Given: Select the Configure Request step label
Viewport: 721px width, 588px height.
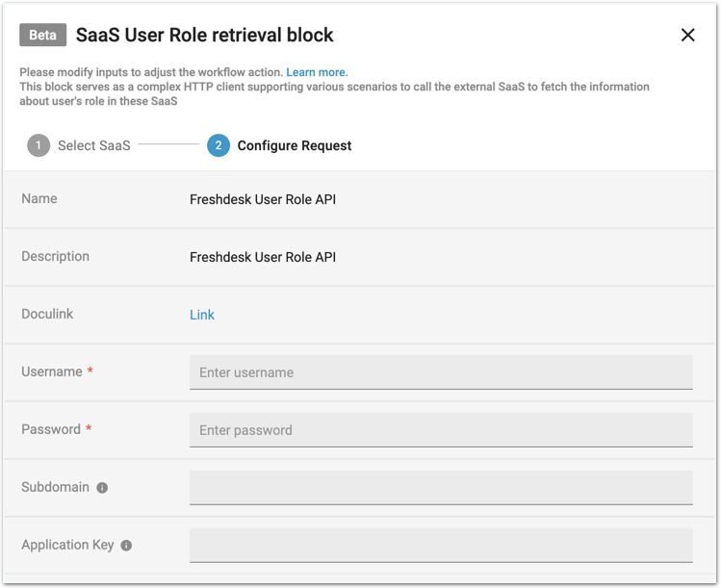Looking at the screenshot, I should [294, 145].
